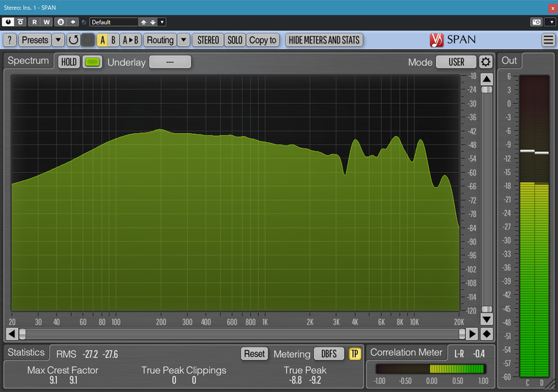Click the Undo arrow icon
This screenshot has width=558, height=392.
pos(73,40)
